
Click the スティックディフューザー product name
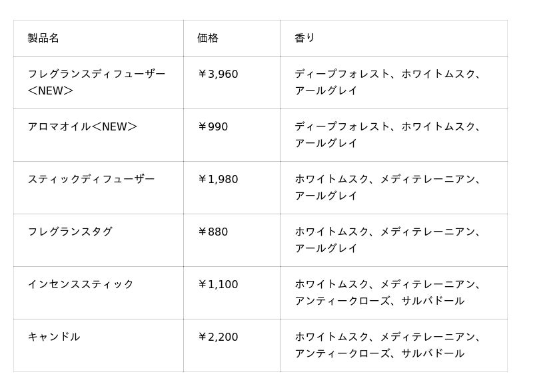point(91,179)
